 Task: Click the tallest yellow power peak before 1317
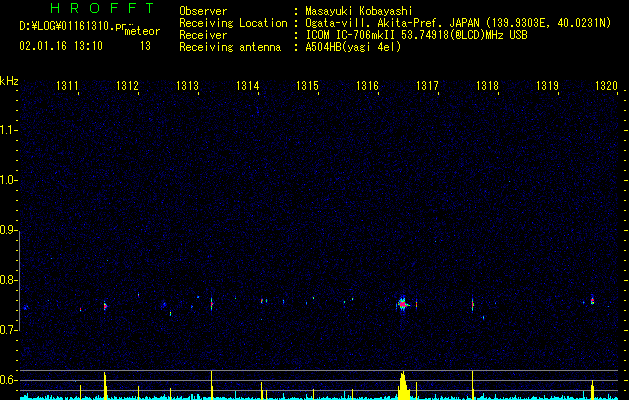403,386
